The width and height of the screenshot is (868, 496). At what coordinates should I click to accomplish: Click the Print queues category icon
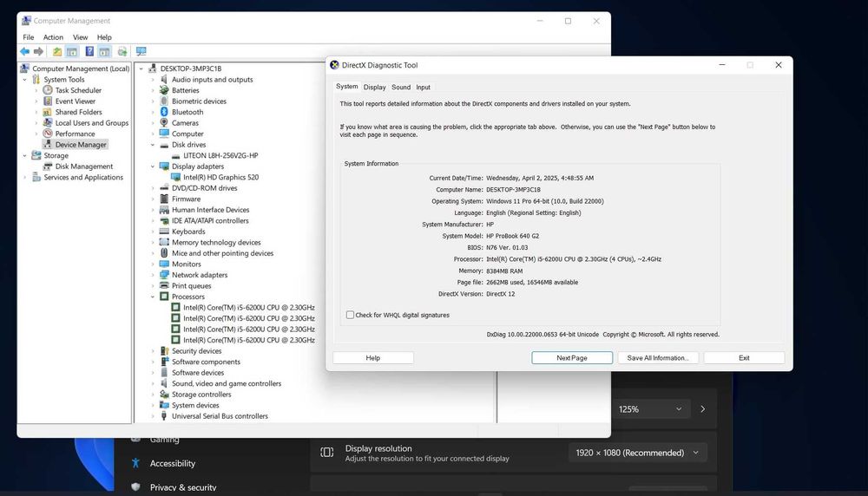164,286
